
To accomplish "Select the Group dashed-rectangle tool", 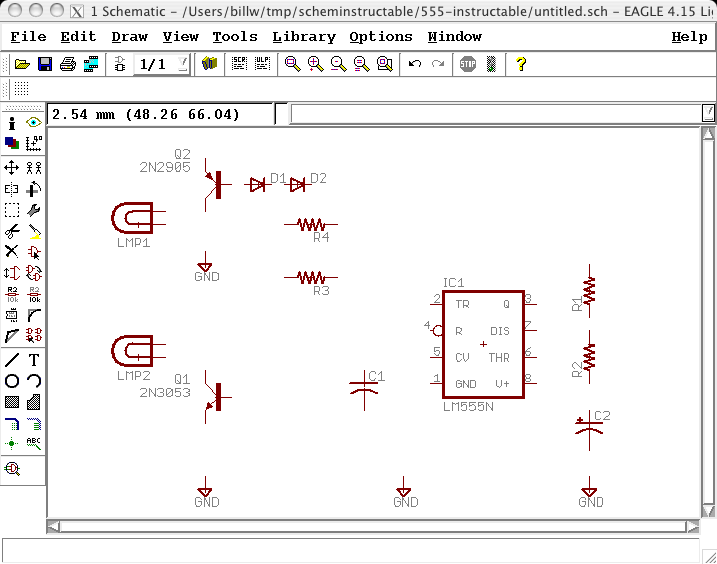I will pos(12,210).
